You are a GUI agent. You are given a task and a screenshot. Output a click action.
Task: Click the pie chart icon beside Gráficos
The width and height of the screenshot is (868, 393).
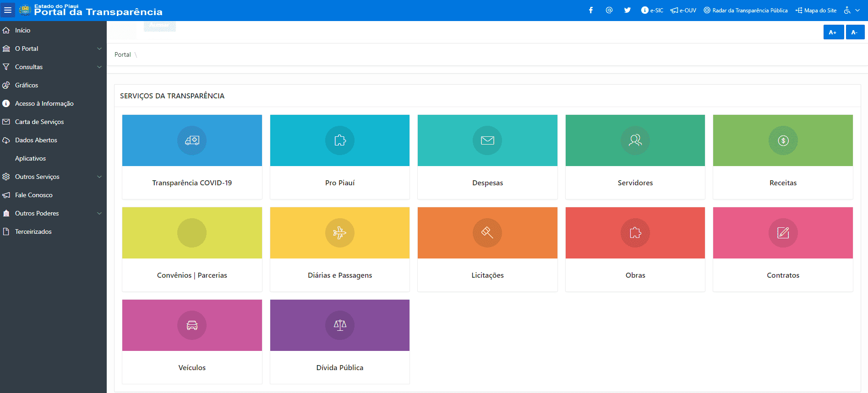coord(6,85)
